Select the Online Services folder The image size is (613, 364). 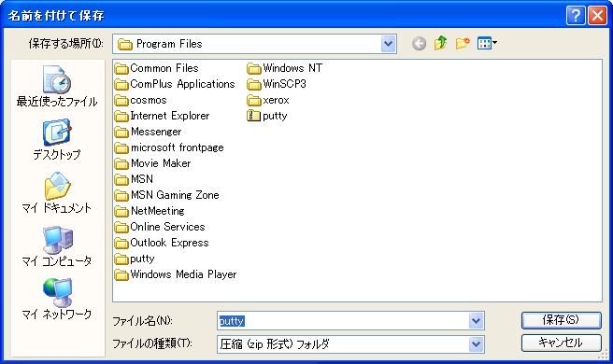160,227
